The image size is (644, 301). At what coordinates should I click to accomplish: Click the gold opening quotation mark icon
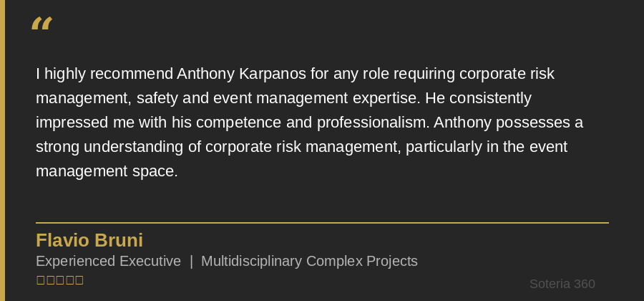pyautogui.click(x=42, y=24)
